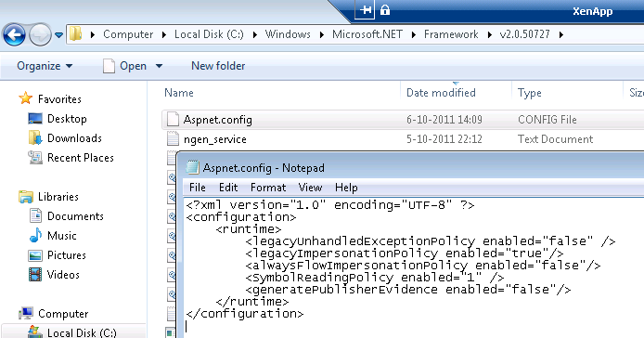Image resolution: width=644 pixels, height=338 pixels.
Task: Open the Videos library
Action: (x=63, y=275)
